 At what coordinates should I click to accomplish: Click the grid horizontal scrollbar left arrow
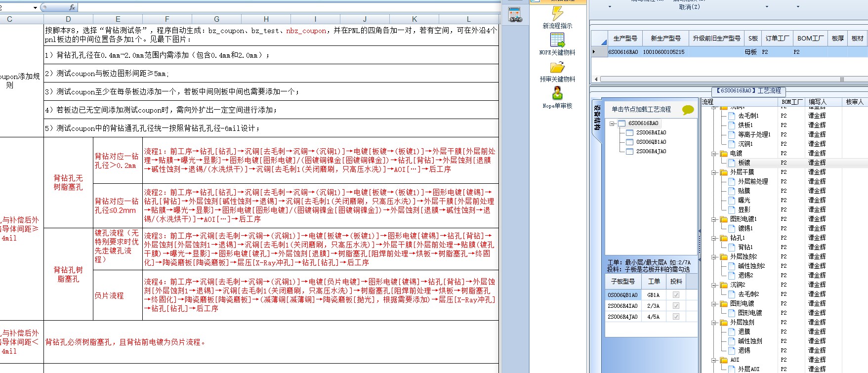[596, 79]
